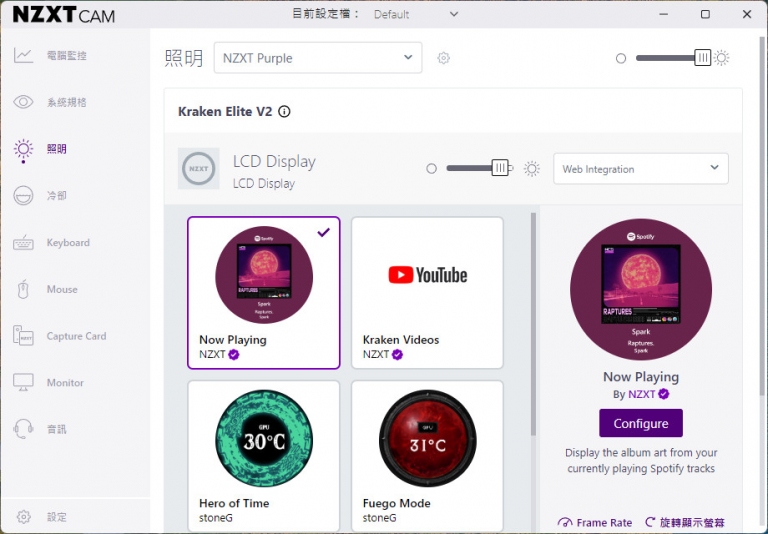
Task: Go to the Capture Card menu item
Action: [x=76, y=336]
